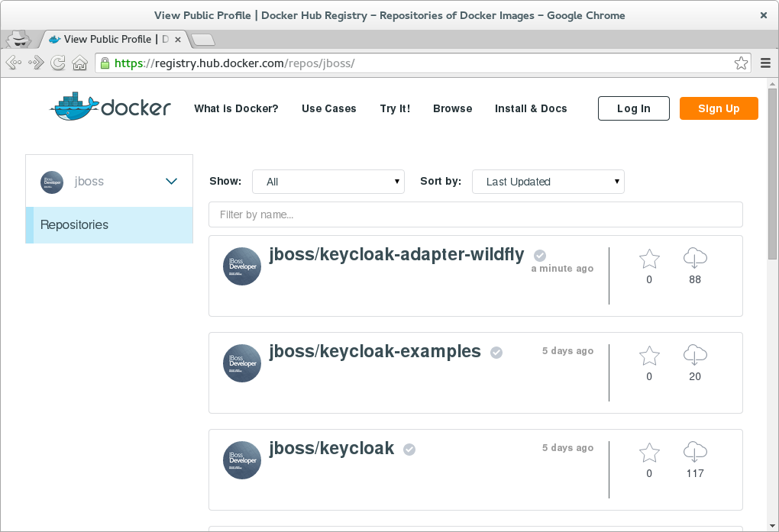Click the pull count cloud icon for jboss/keycloak
The width and height of the screenshot is (779, 532).
694,453
